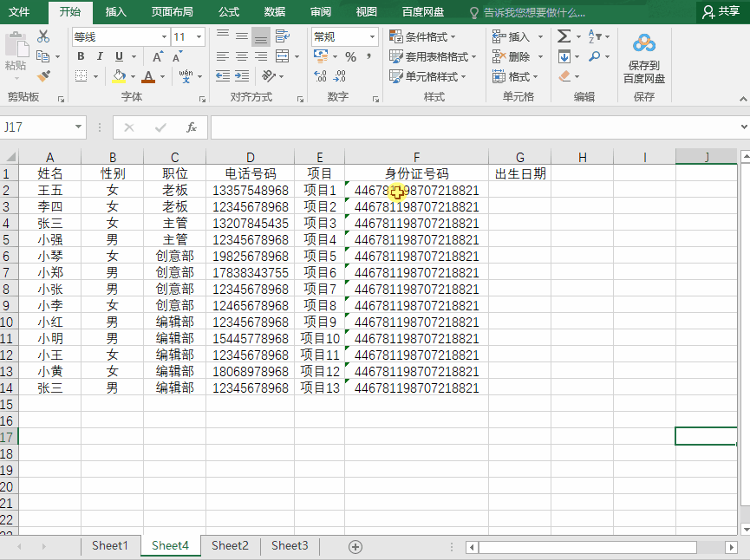
Task: Switch to Sheet2 tab
Action: click(x=230, y=545)
